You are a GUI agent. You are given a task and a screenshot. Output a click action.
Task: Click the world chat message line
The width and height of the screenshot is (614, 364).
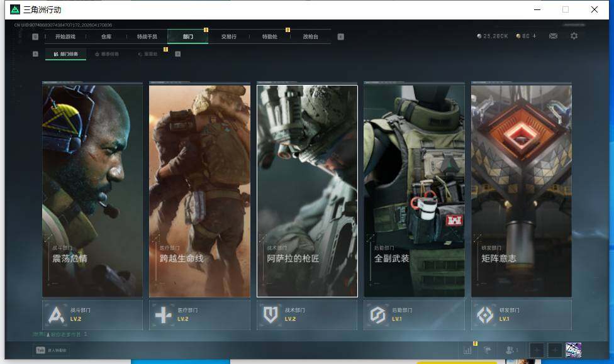click(x=60, y=334)
